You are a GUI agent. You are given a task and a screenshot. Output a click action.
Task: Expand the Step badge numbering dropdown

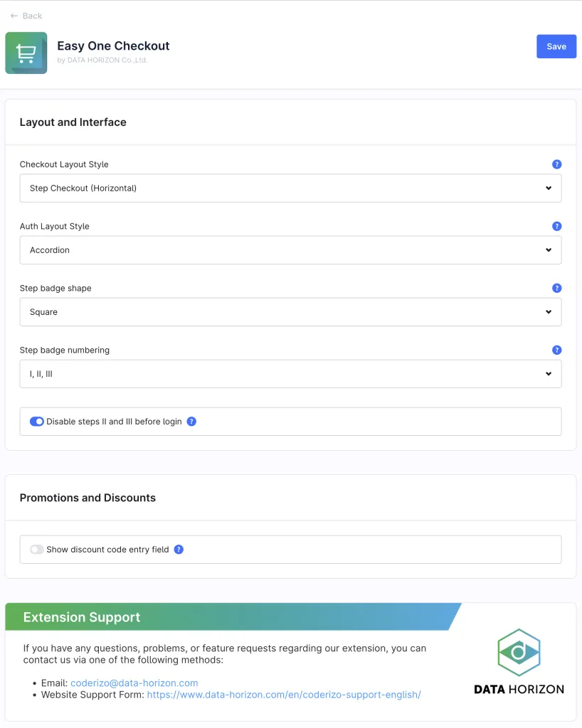pos(290,374)
